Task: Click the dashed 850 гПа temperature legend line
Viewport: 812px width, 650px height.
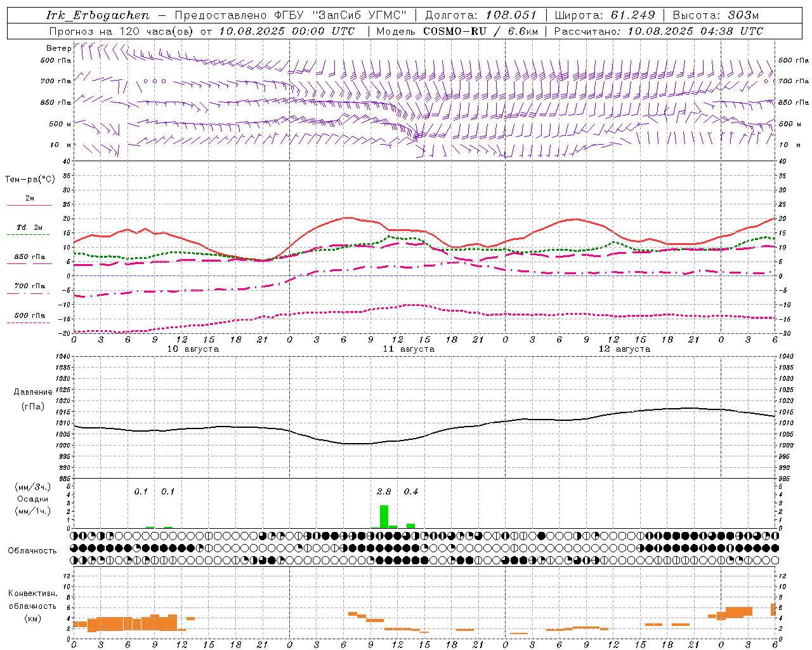Action: [29, 264]
